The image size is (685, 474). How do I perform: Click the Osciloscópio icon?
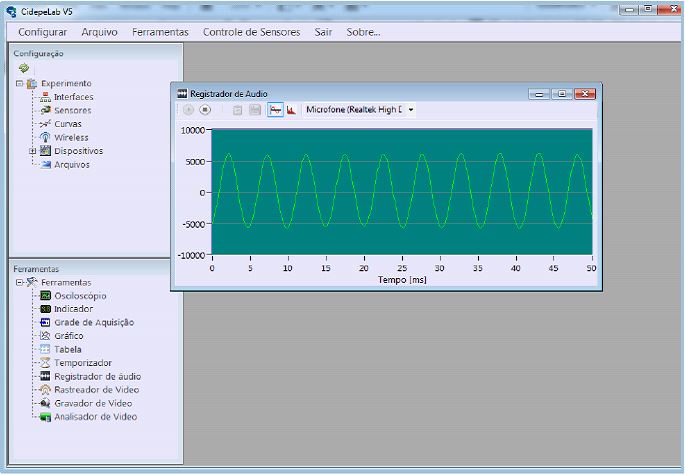click(x=45, y=296)
